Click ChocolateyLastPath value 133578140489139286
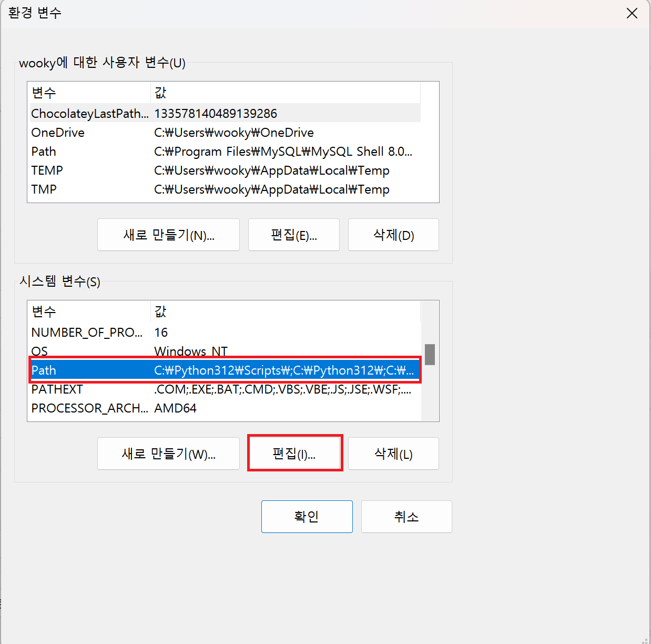This screenshot has width=651, height=644. point(216,113)
